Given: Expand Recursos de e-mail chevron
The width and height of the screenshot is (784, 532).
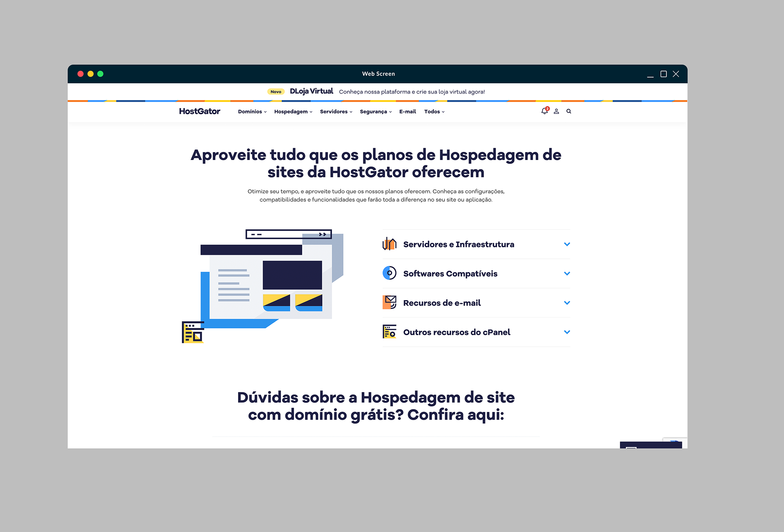Looking at the screenshot, I should (567, 303).
